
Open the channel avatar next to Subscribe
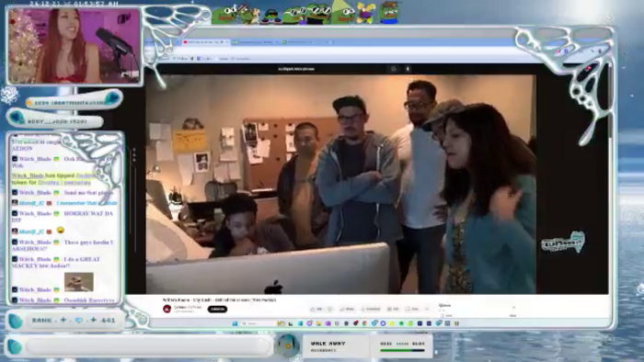pos(167,309)
